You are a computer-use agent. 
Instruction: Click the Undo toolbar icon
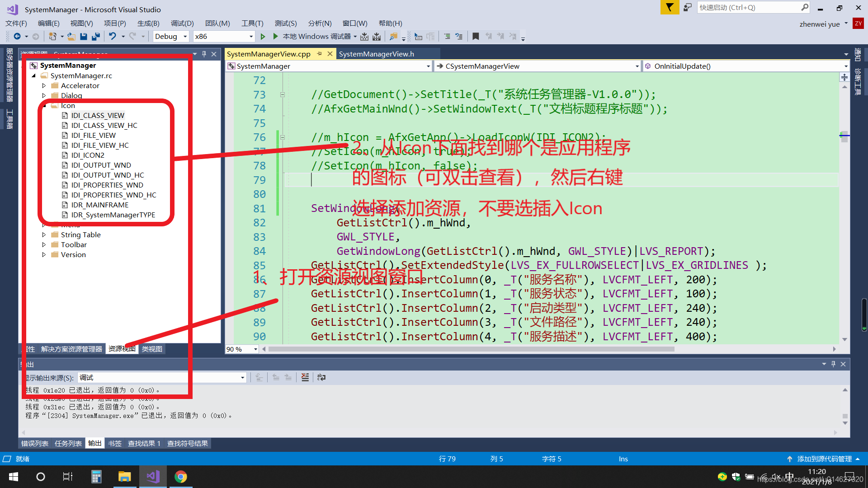pos(113,37)
